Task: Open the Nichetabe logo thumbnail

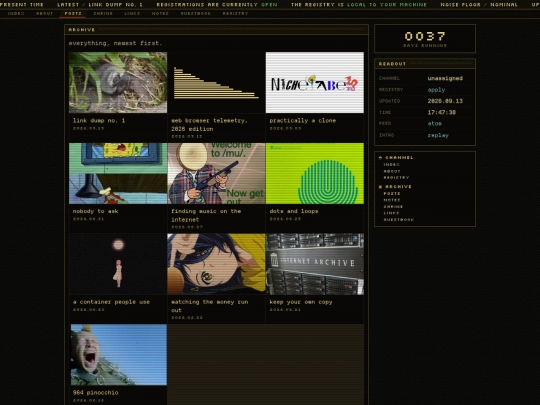Action: [x=314, y=82]
